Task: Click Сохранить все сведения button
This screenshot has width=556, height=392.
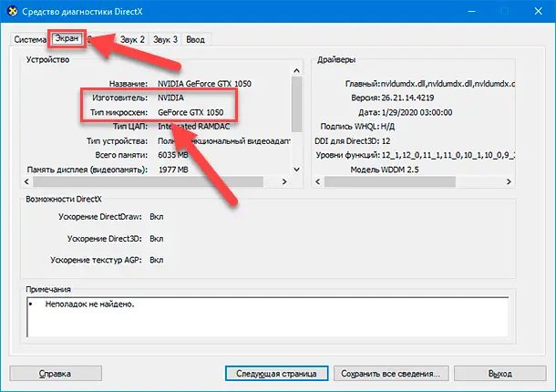Action: pos(391,374)
